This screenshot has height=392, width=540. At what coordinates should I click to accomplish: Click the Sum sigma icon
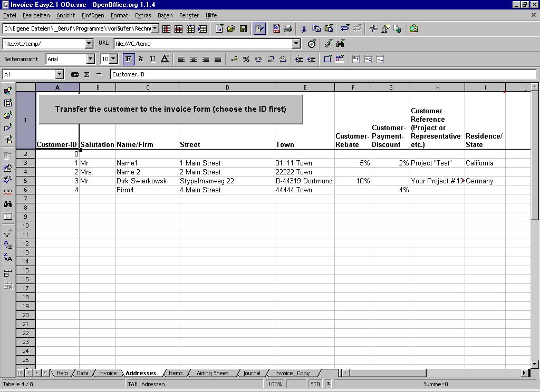86,75
